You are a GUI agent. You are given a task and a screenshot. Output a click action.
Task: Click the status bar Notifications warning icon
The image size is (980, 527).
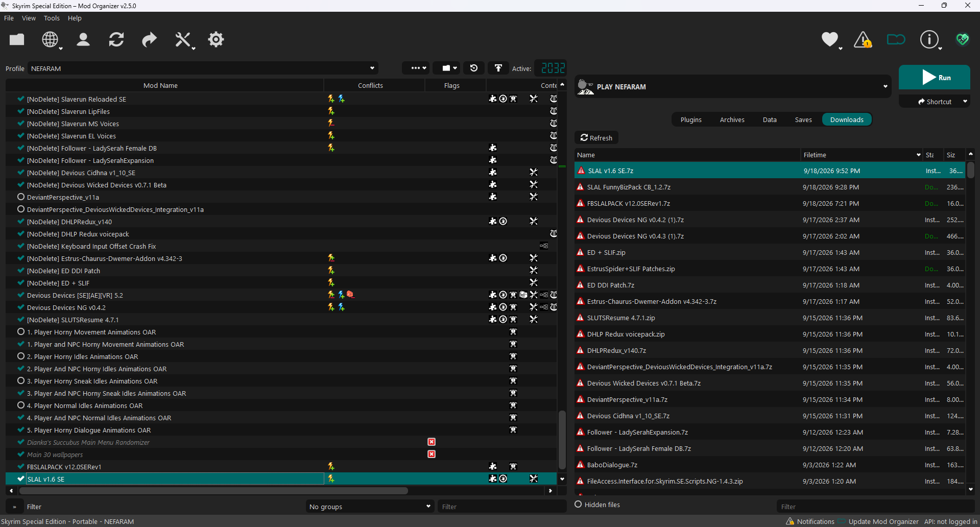(790, 521)
